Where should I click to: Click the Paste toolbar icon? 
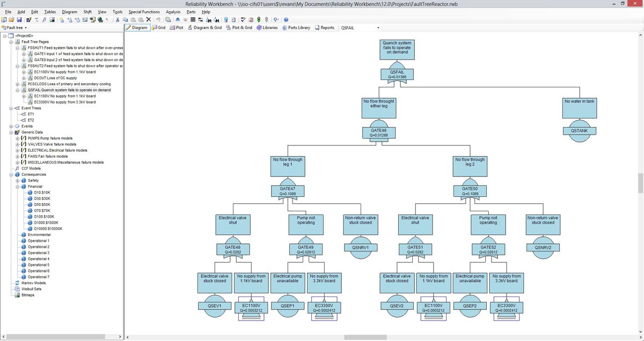[133, 19]
